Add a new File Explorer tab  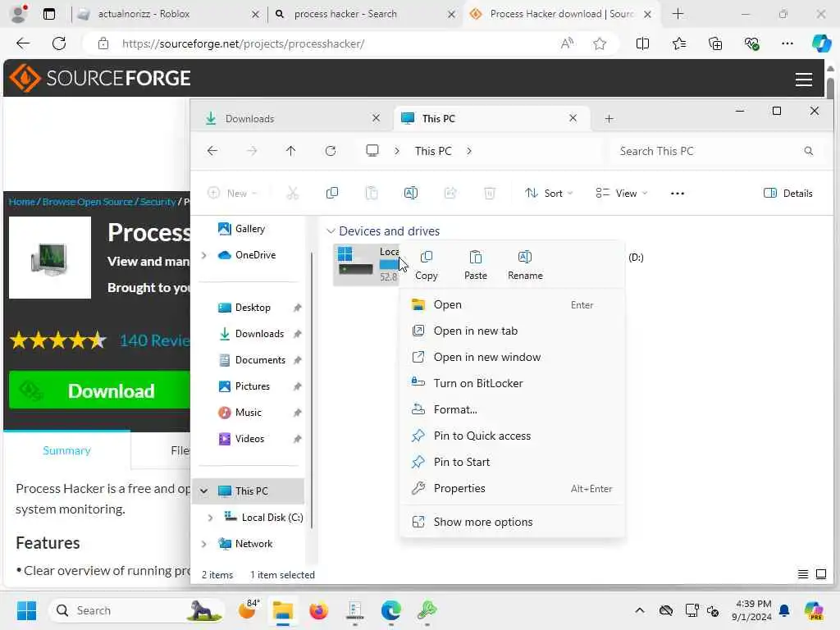(609, 118)
